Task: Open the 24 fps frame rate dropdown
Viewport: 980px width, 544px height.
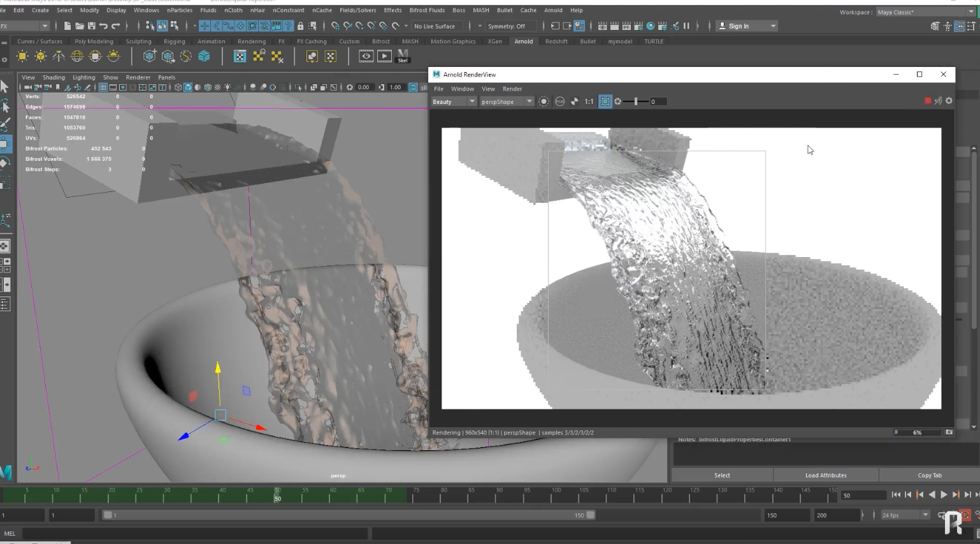Action: point(905,515)
